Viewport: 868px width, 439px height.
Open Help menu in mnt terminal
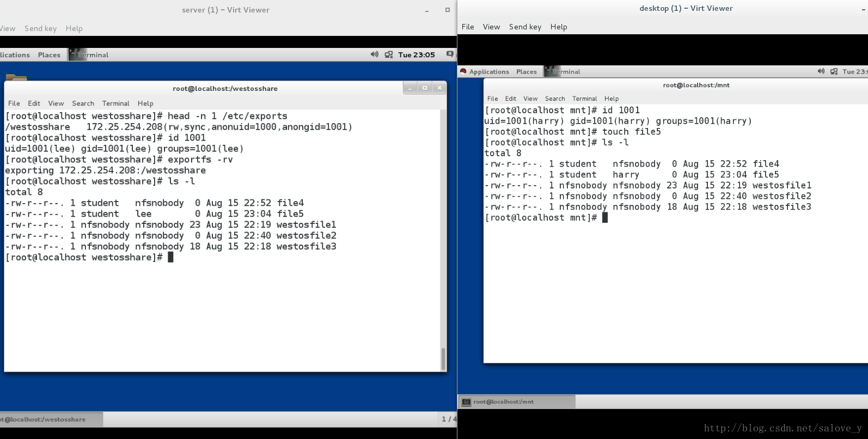pos(612,99)
